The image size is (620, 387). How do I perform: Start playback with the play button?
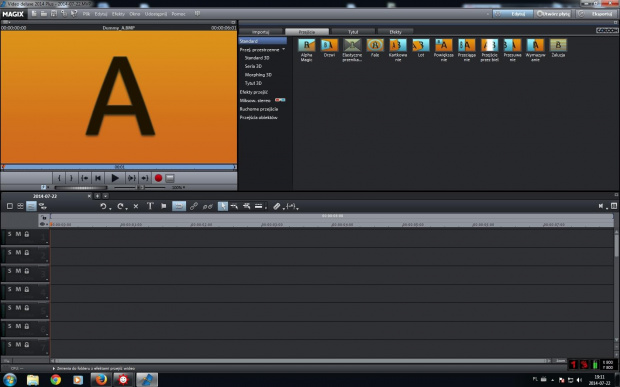coord(115,178)
